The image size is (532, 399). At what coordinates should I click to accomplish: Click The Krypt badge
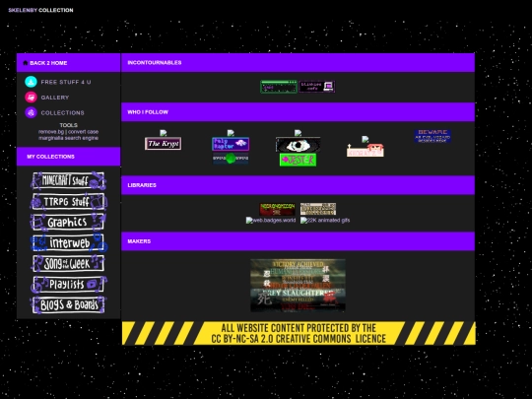163,144
